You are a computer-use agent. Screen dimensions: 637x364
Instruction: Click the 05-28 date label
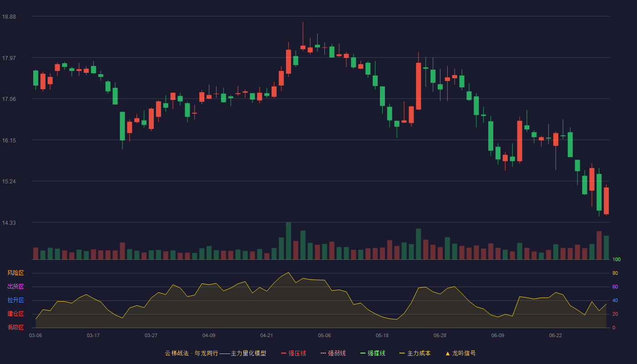pos(440,335)
